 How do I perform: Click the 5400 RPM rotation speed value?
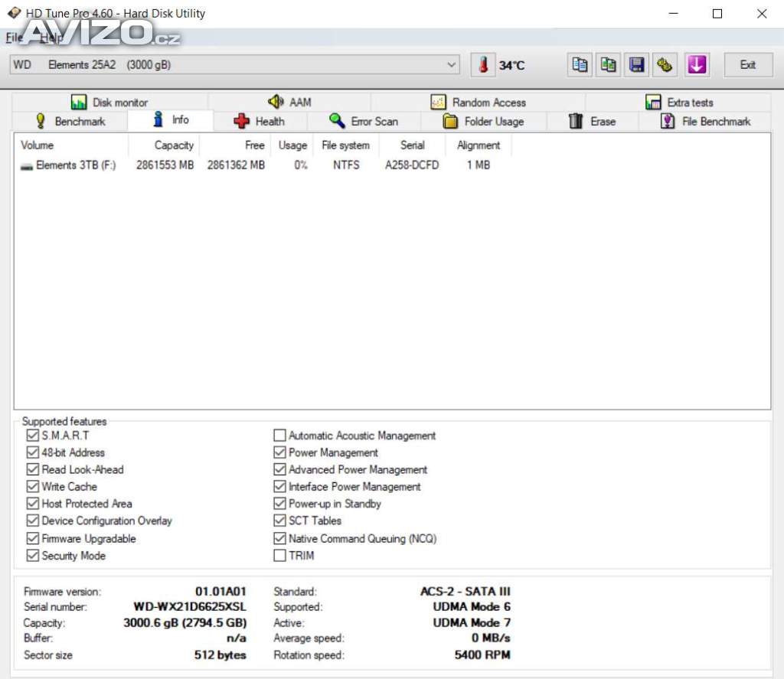click(x=482, y=655)
